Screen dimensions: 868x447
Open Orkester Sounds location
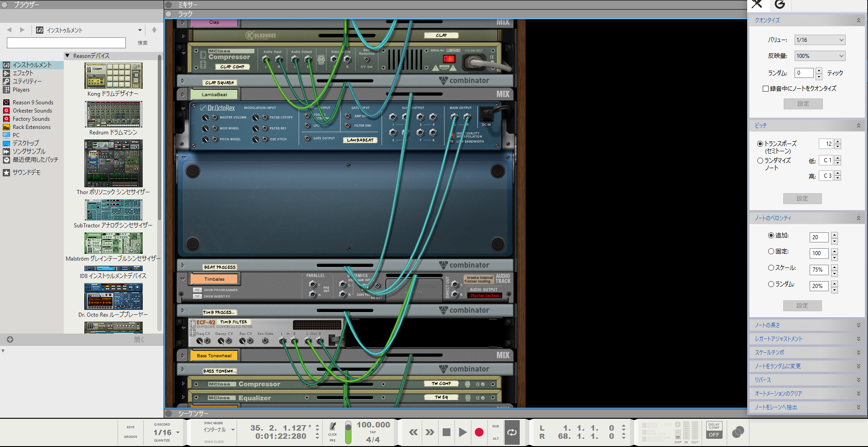point(32,111)
